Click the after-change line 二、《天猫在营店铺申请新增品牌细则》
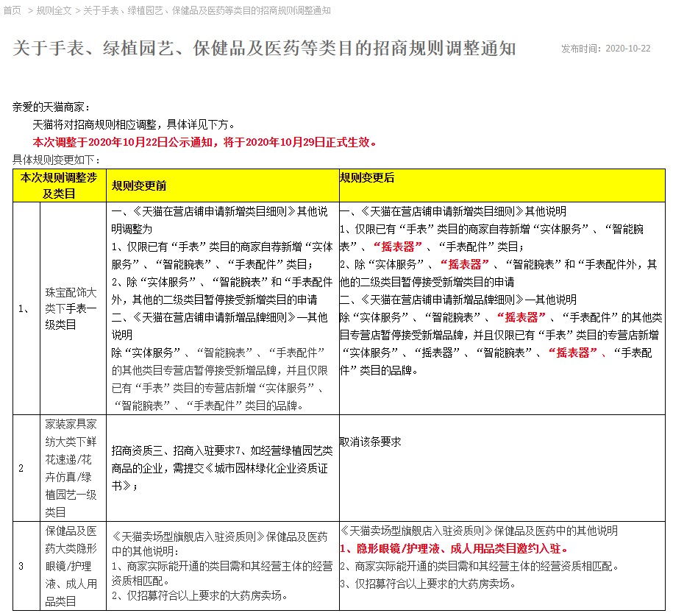This screenshot has height=616, width=673. point(457,300)
